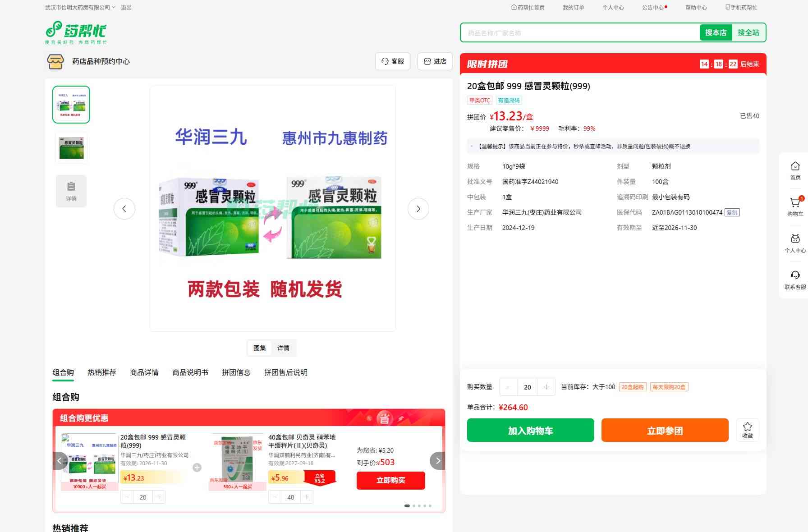Click the orange 立即参团 button
The height and width of the screenshot is (532, 808).
pos(665,431)
